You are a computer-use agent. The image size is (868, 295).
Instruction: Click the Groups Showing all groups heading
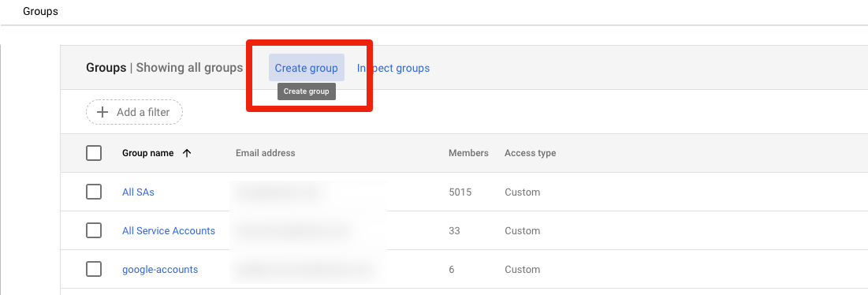[x=165, y=68]
